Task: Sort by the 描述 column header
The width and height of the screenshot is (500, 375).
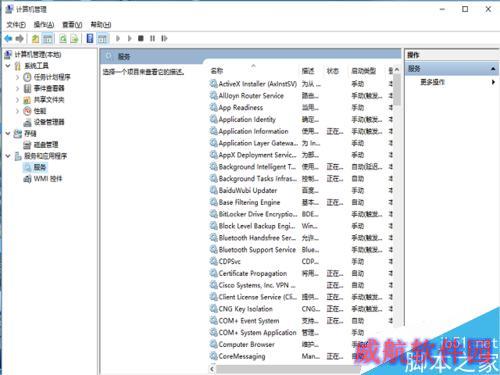Action: [x=308, y=71]
